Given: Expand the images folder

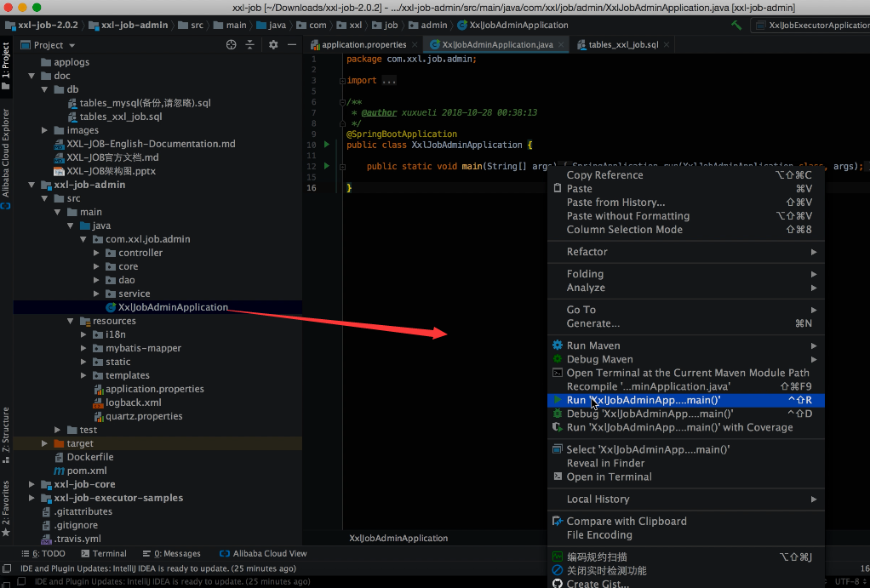Looking at the screenshot, I should point(44,130).
